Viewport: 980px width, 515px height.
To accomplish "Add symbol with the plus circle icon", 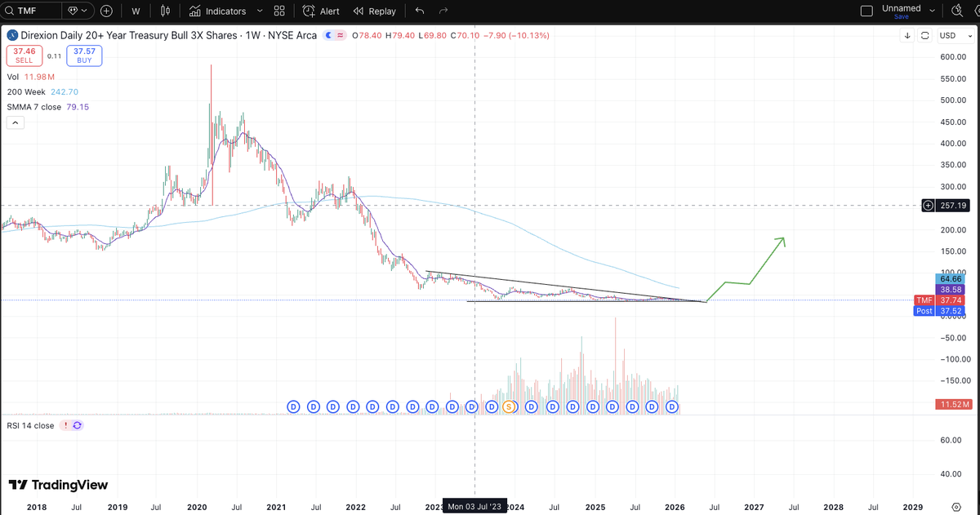I will (107, 11).
